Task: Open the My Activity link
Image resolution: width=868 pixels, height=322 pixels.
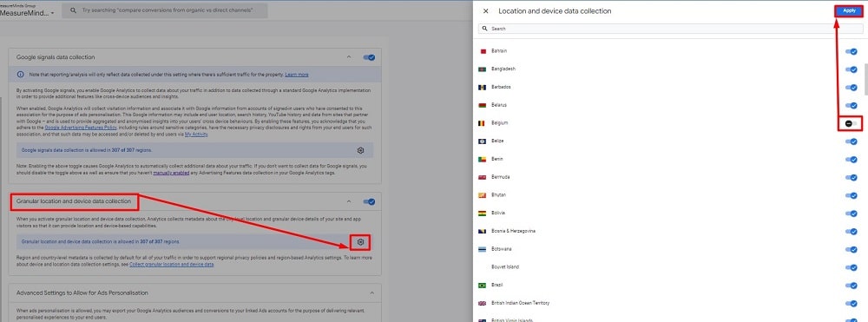Action: point(196,134)
